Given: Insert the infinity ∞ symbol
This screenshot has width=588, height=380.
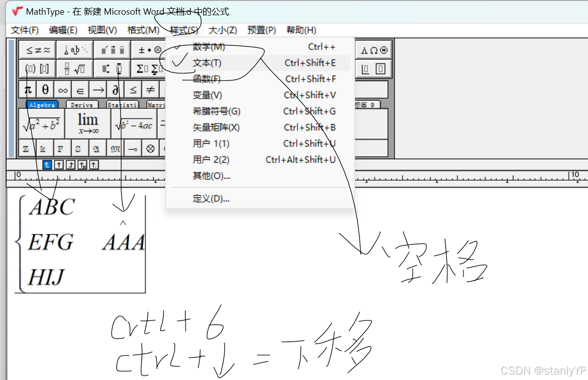Looking at the screenshot, I should click(x=62, y=89).
